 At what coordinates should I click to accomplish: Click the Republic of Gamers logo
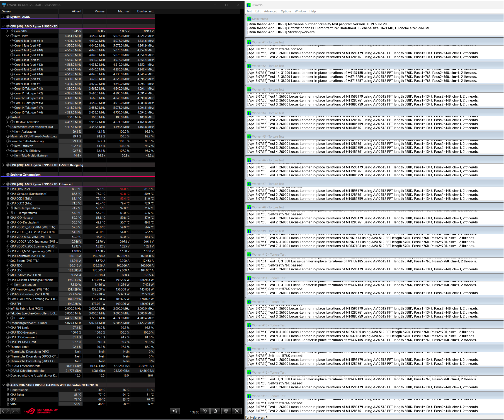click(41, 411)
